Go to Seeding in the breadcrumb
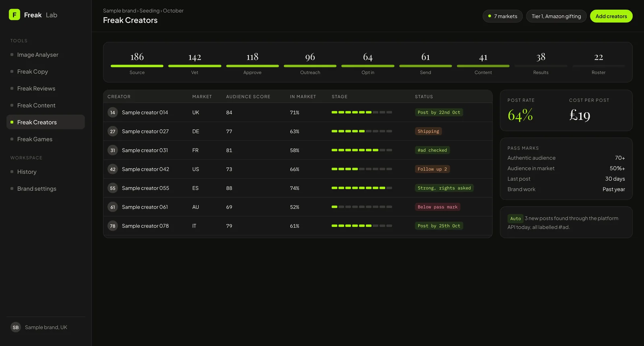 tap(149, 11)
